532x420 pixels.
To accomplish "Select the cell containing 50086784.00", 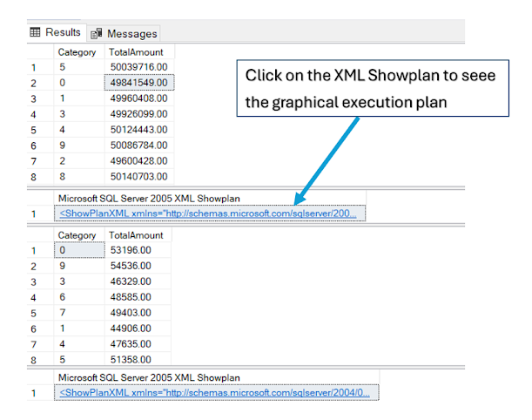I will coord(138,145).
